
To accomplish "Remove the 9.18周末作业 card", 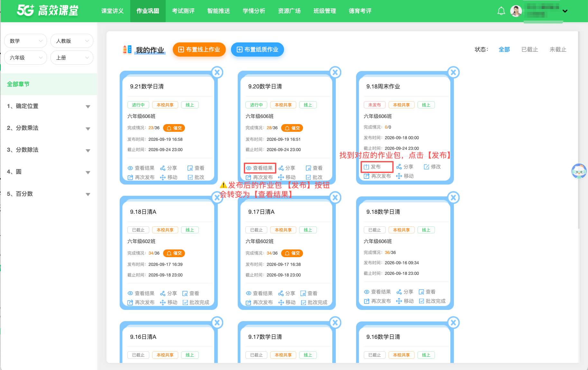I will 453,72.
